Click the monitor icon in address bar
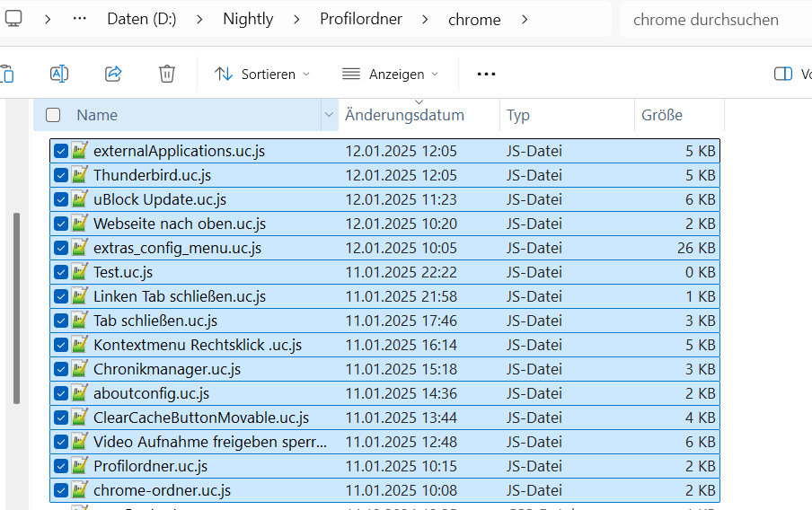Screen dimensions: 812x510 point(13,19)
